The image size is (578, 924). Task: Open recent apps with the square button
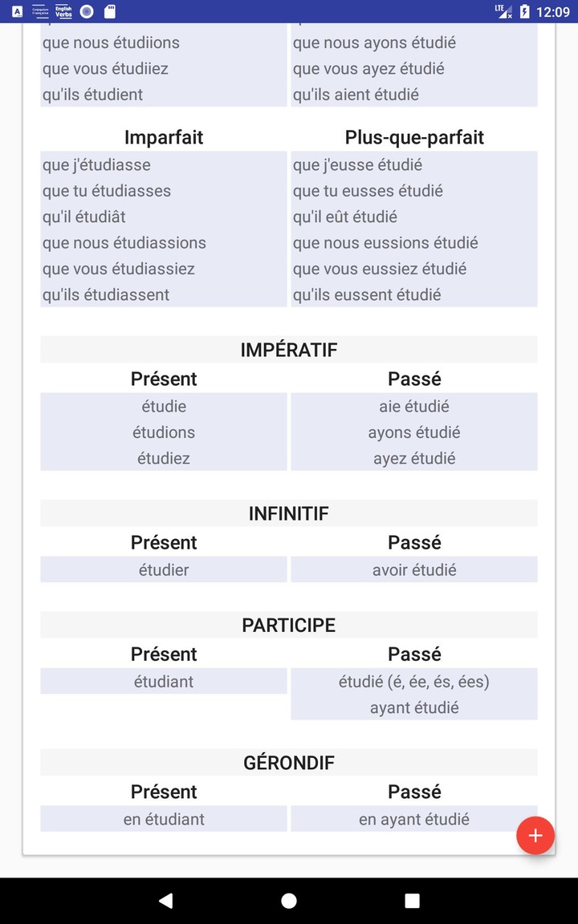pos(412,900)
